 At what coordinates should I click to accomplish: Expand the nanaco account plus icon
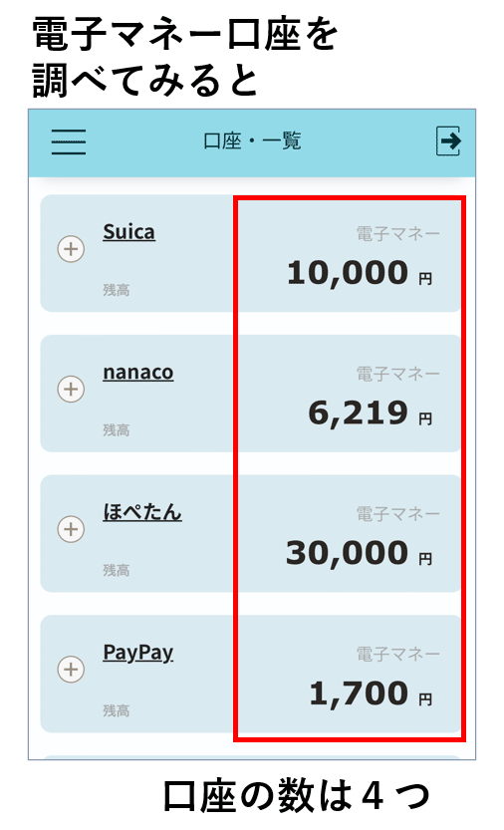(x=71, y=389)
